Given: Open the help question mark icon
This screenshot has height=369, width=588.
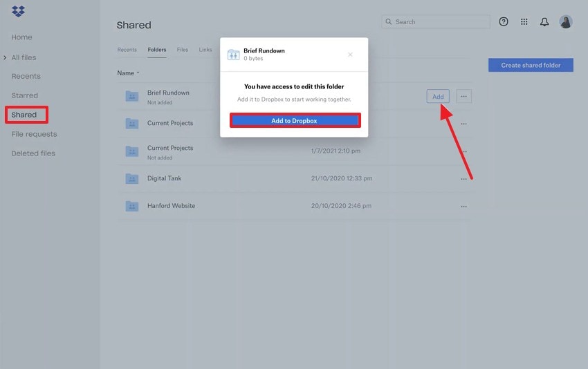Looking at the screenshot, I should (503, 21).
